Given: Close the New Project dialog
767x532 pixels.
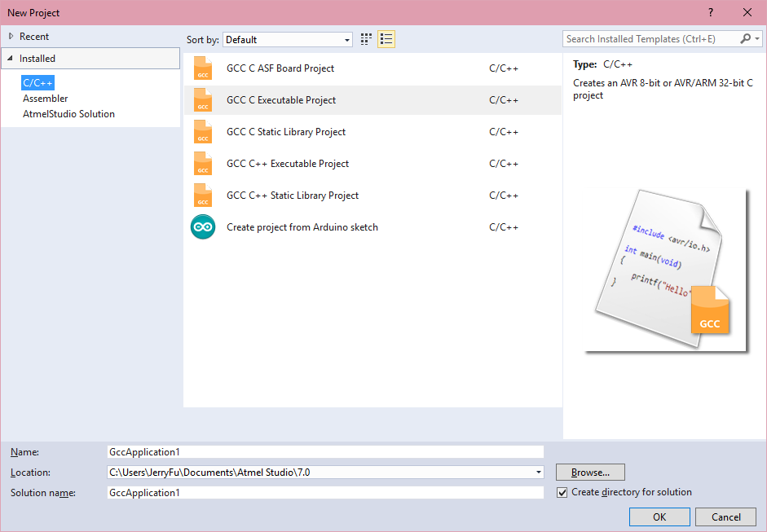Looking at the screenshot, I should pyautogui.click(x=747, y=13).
